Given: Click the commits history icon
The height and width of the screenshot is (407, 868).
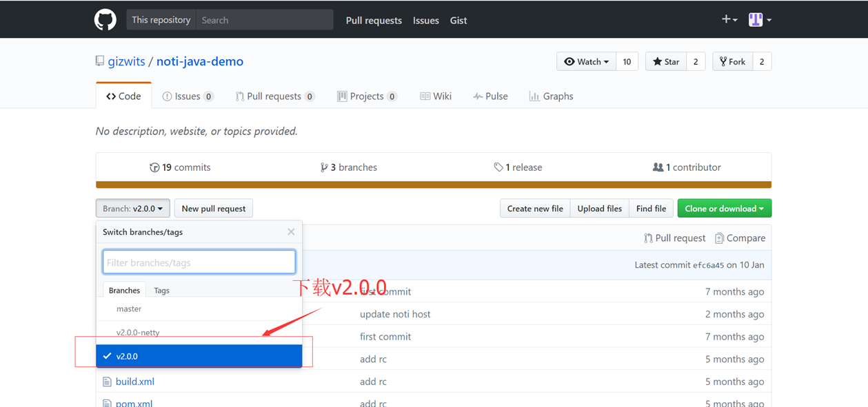Looking at the screenshot, I should 154,167.
